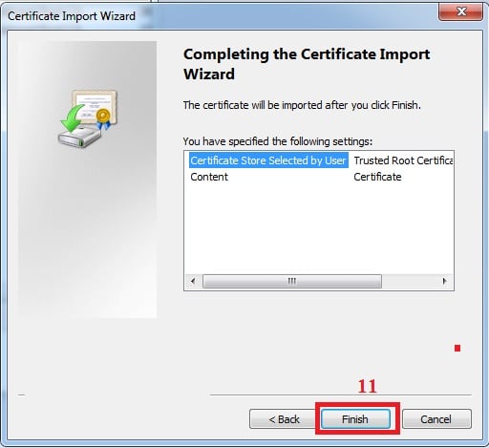Click the settings list left scroll arrow
Image resolution: width=489 pixels, height=448 pixels.
[193, 281]
